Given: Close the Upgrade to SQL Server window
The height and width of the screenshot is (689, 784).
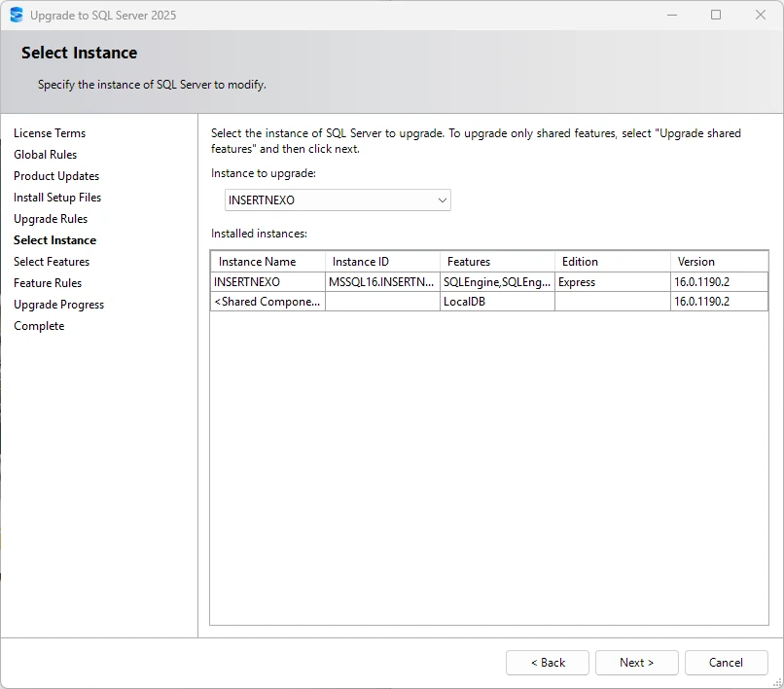Looking at the screenshot, I should (x=761, y=15).
